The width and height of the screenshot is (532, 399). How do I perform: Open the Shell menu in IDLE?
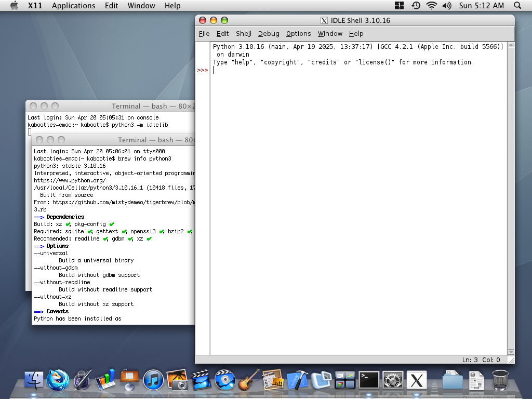(x=244, y=34)
